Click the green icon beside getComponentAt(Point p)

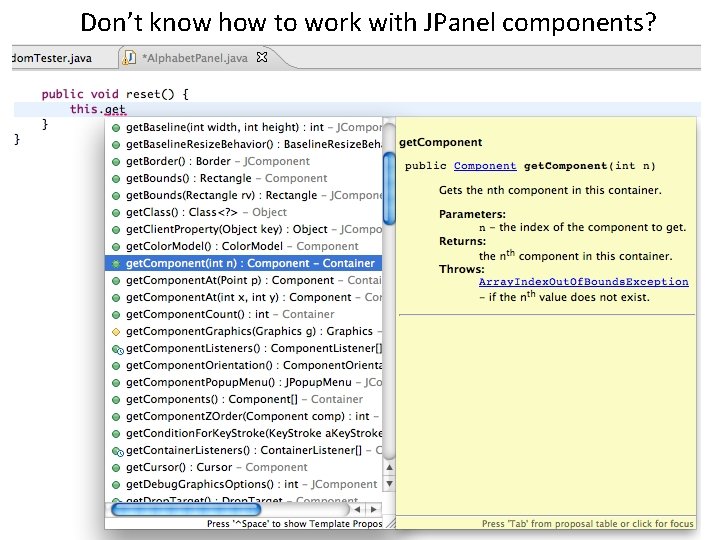point(116,281)
